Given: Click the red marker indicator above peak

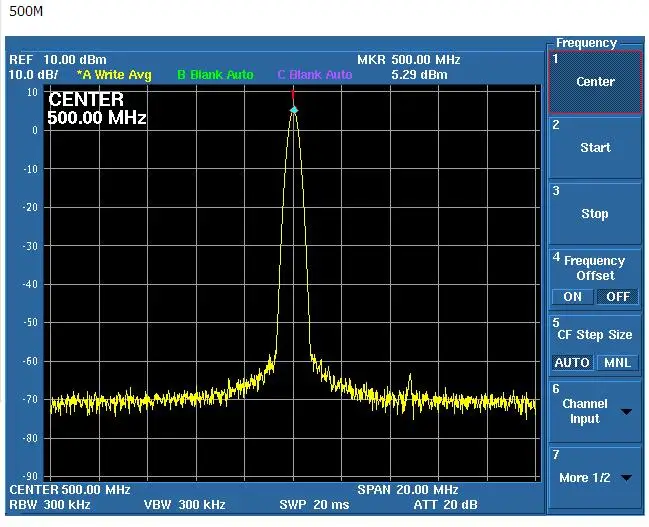Looking at the screenshot, I should coord(293,95).
